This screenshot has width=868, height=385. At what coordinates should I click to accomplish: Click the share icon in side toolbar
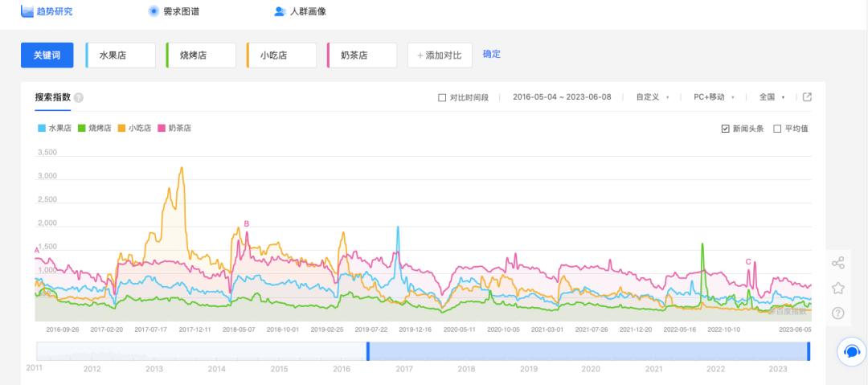838,263
